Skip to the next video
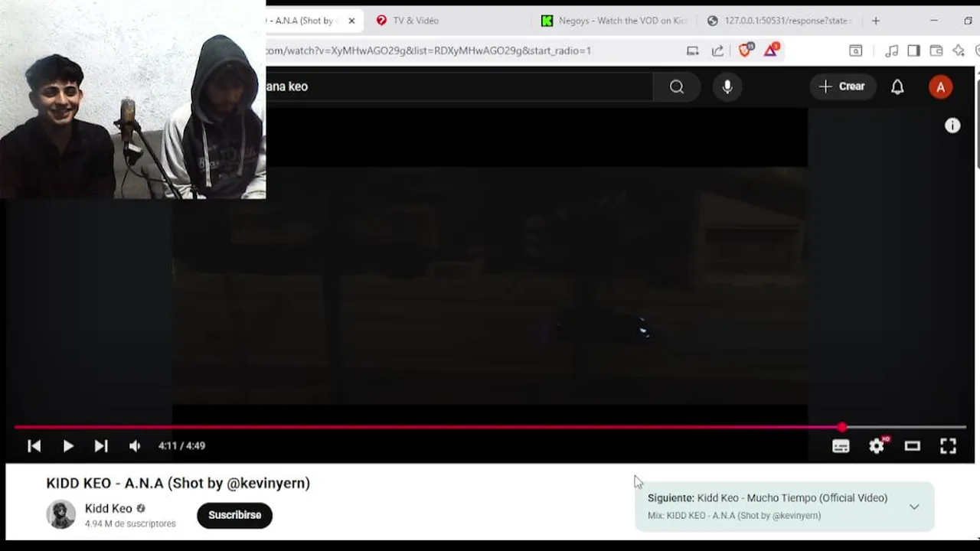 (101, 446)
